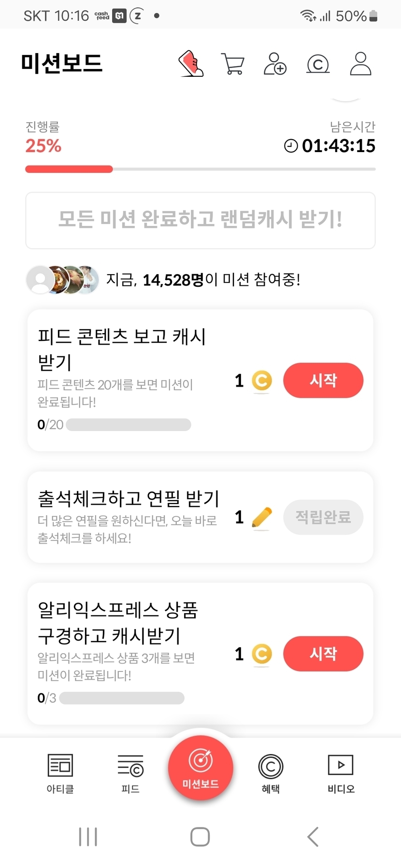Tap the pencil reward icon
This screenshot has width=401, height=868.
point(262,518)
